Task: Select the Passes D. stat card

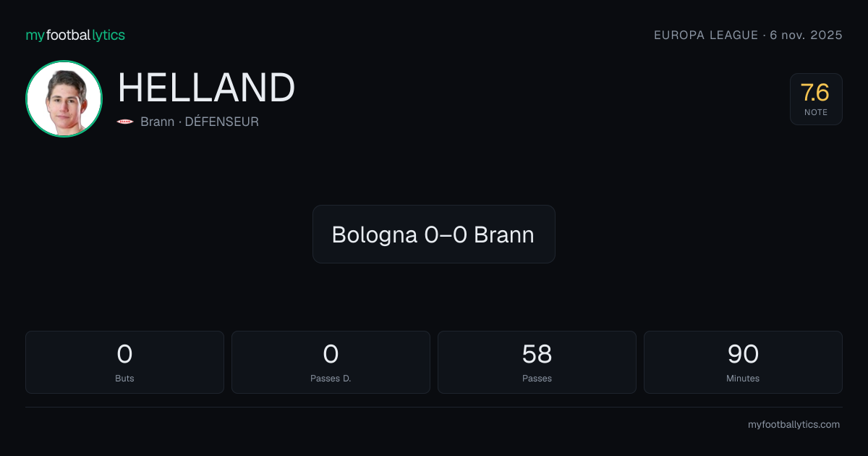Action: point(331,362)
